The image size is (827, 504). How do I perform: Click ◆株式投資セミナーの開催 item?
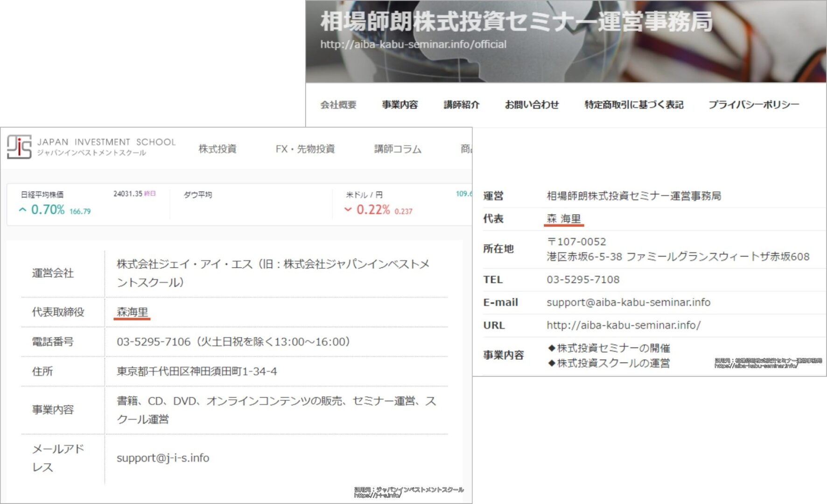pos(609,348)
